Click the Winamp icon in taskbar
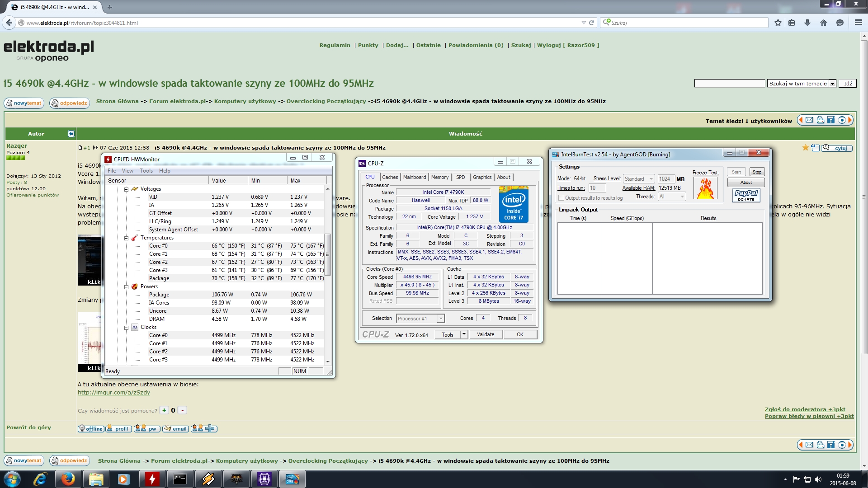 click(x=208, y=479)
